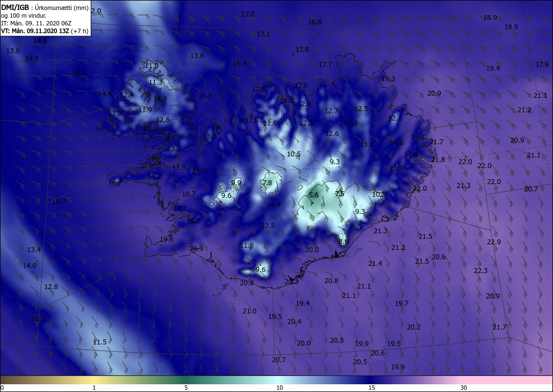Click the 13.2 value label
This screenshot has width=553, height=392.
coord(114,114)
